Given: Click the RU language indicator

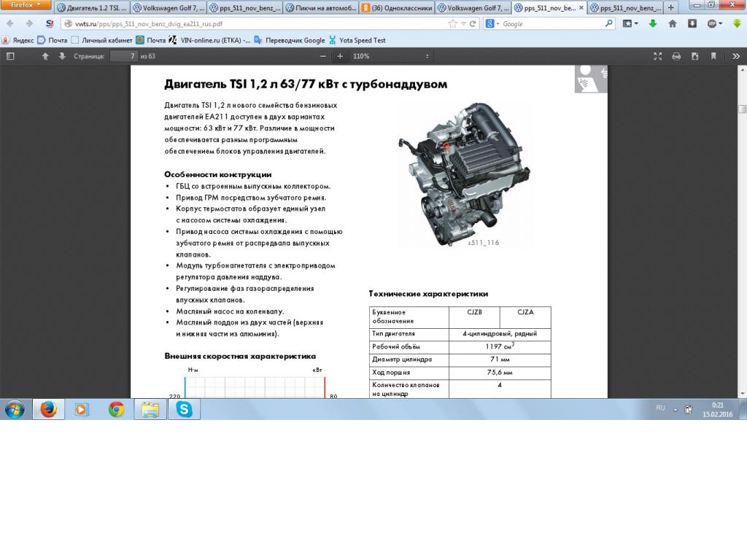Looking at the screenshot, I should pyautogui.click(x=659, y=408).
